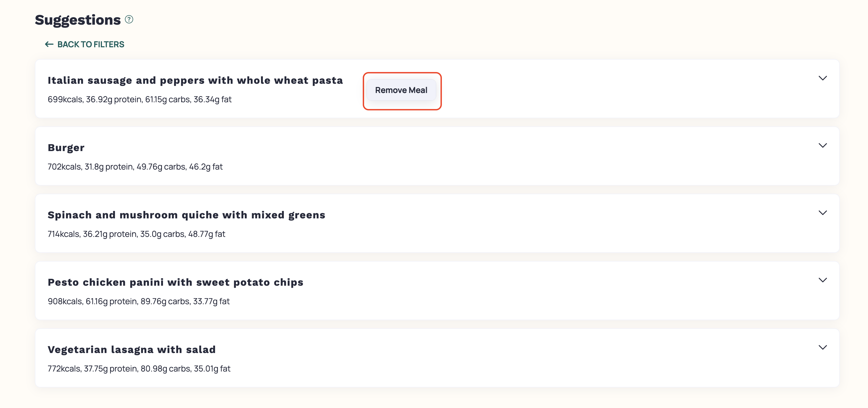The image size is (868, 408).
Task: Click the Suggestions page heading
Action: [78, 20]
